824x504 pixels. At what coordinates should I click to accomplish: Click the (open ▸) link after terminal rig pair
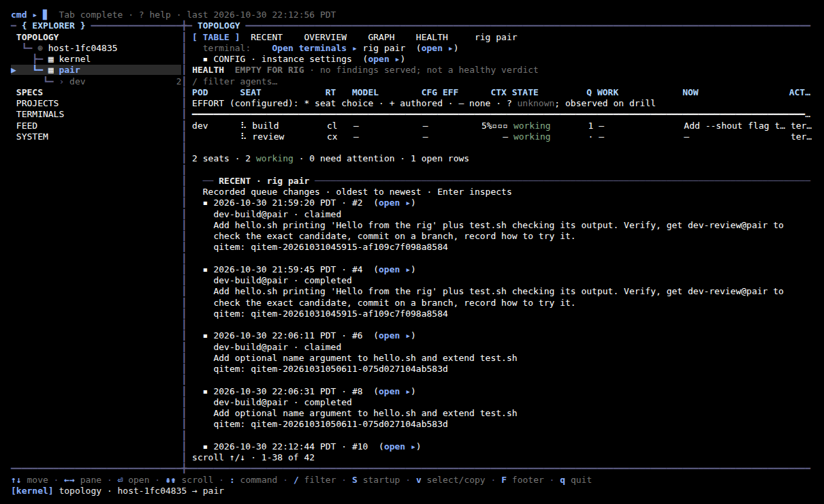point(437,48)
